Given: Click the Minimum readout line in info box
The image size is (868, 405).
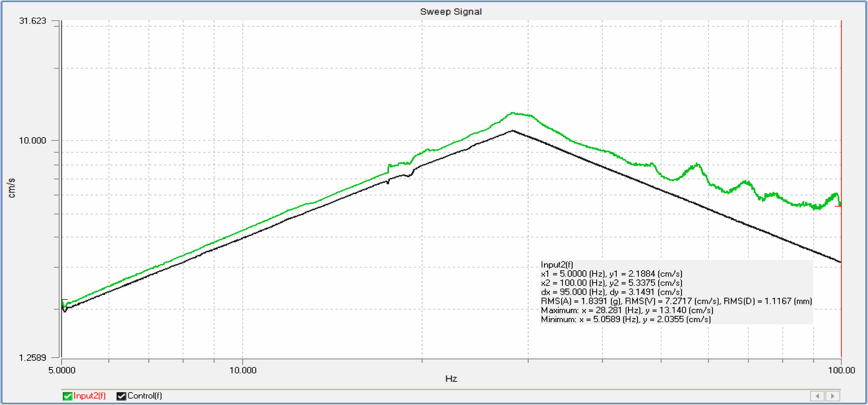Looking at the screenshot, I should tap(626, 319).
